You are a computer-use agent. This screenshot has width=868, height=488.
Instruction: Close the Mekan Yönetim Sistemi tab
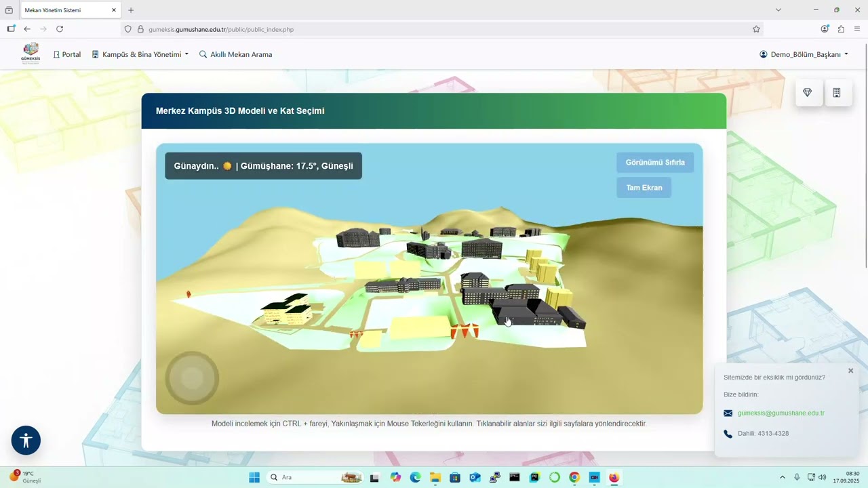click(114, 10)
